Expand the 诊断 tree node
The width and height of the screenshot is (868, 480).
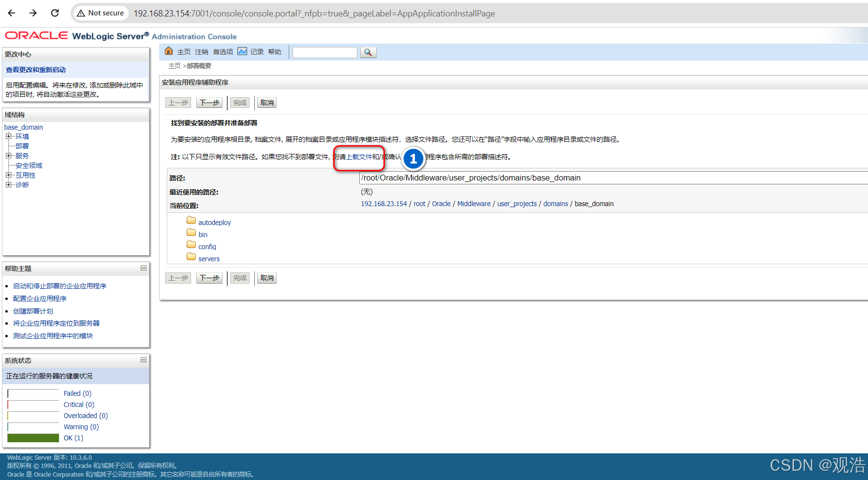(9, 185)
